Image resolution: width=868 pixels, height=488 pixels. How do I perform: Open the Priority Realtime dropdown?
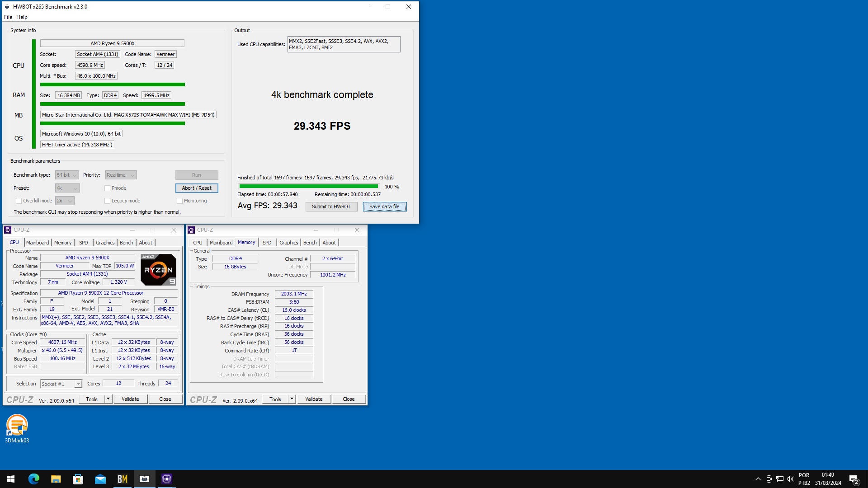tap(121, 175)
